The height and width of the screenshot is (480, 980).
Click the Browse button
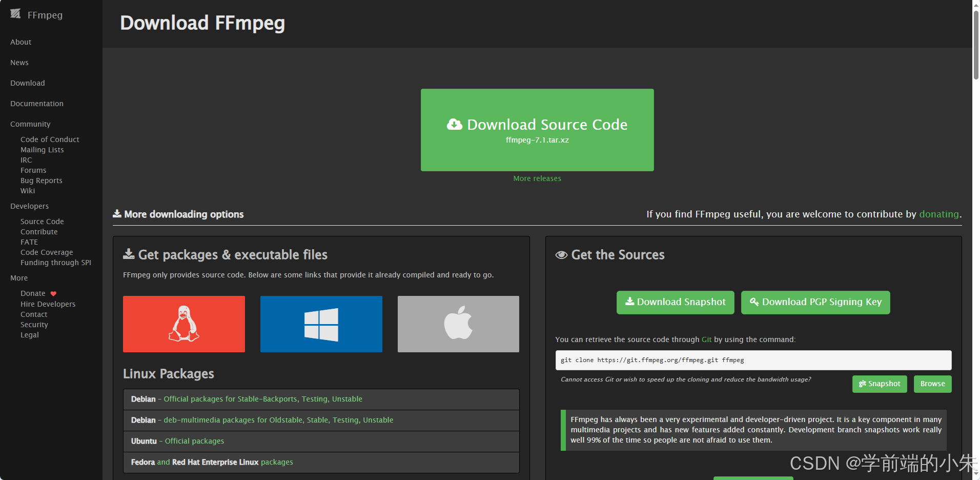[933, 384]
